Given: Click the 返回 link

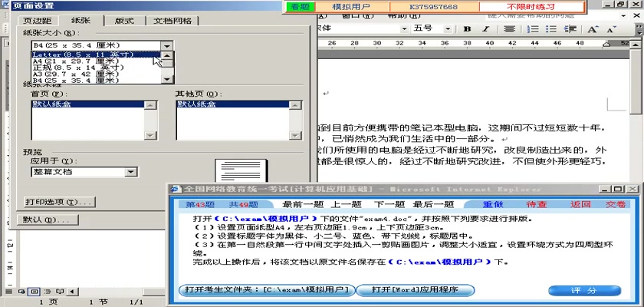Looking at the screenshot, I should click(580, 205).
